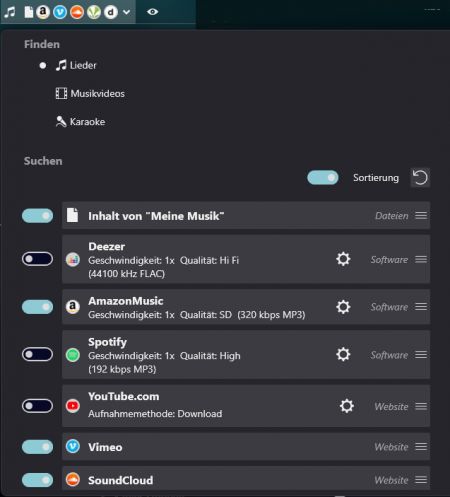
Task: Select the Musikvideos option
Action: point(90,93)
